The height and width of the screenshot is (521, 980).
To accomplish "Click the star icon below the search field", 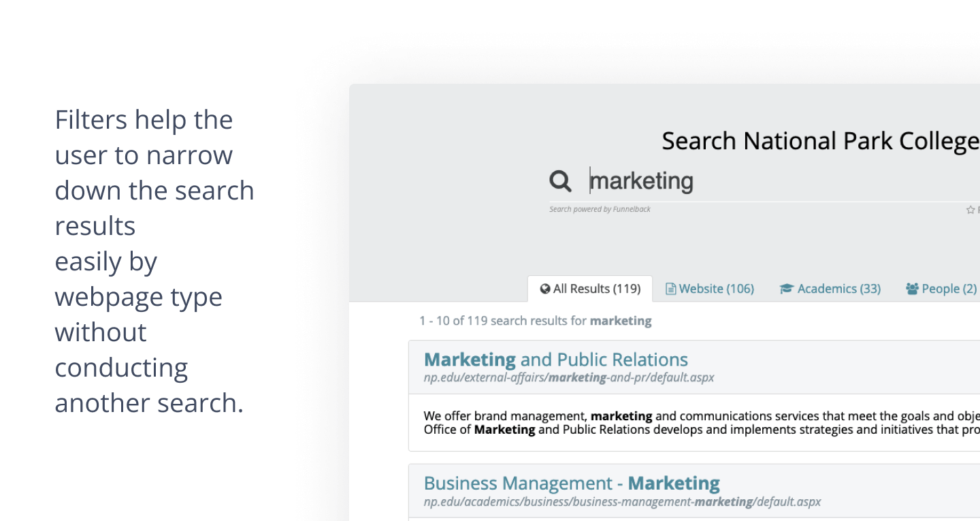I will [x=970, y=210].
